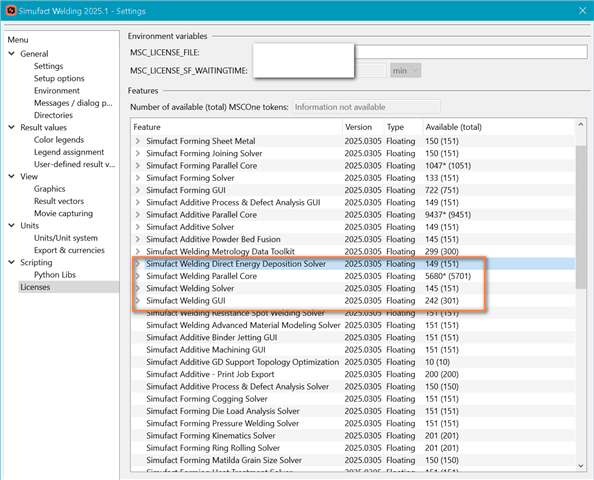Open the min waiting time unit dropdown

405,70
